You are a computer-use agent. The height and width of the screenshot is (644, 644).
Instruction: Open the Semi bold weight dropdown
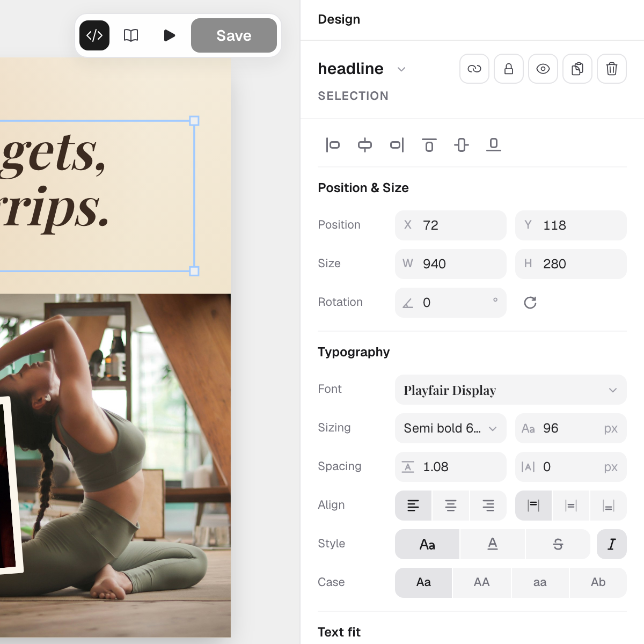coord(451,428)
